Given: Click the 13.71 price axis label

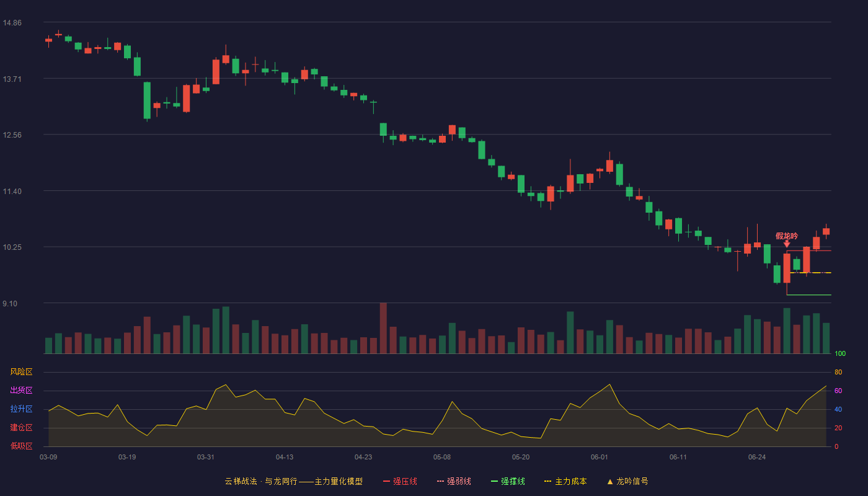Looking at the screenshot, I should [12, 79].
